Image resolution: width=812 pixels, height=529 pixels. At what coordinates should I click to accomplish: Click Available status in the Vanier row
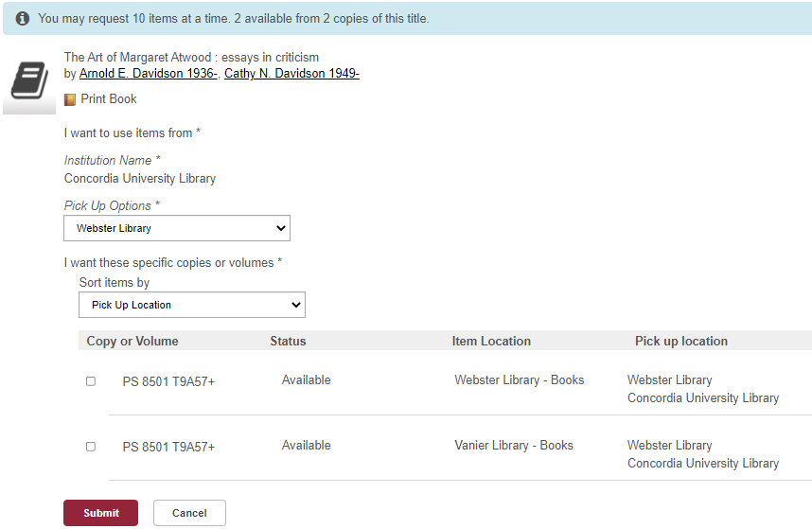coord(306,445)
